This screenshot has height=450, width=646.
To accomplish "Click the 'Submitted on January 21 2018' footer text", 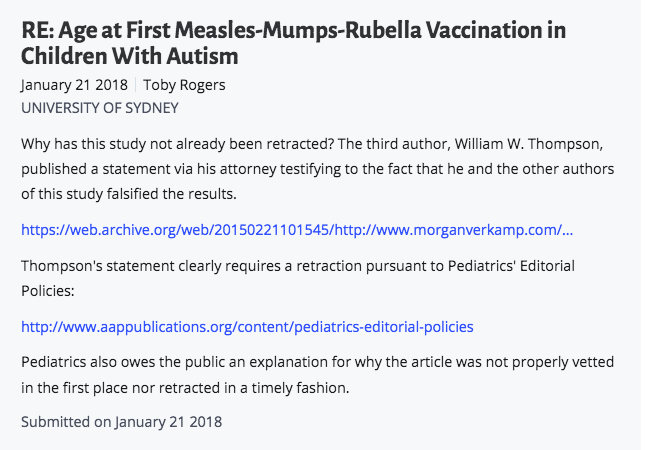I will pos(121,421).
